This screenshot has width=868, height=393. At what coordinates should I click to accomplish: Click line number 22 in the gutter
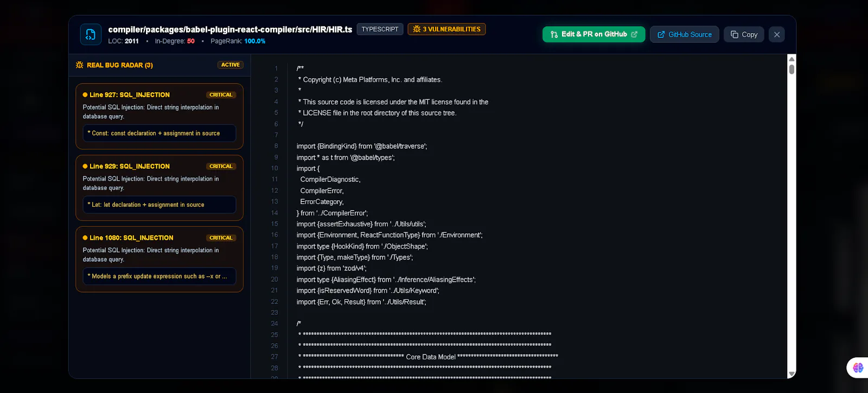coord(275,302)
